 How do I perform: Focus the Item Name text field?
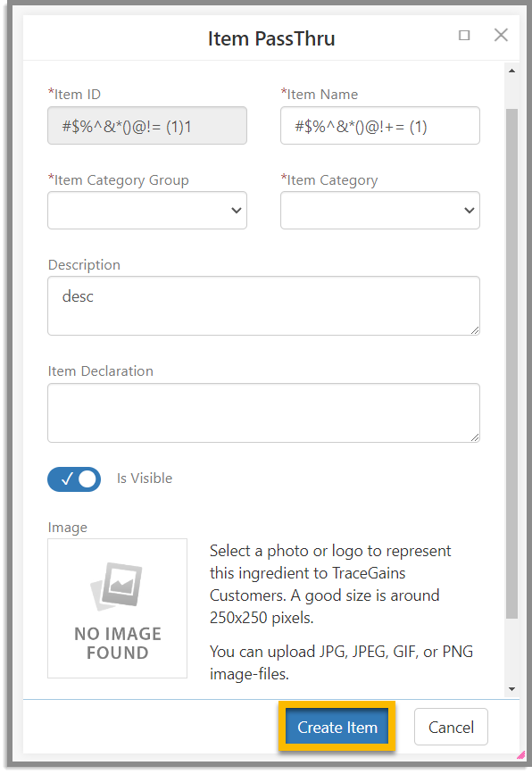point(380,126)
